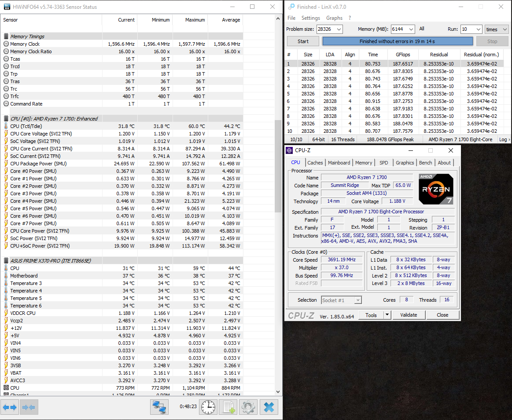
Task: Click ASUS PRIME X370-PRO section icon
Action: coord(6,260)
